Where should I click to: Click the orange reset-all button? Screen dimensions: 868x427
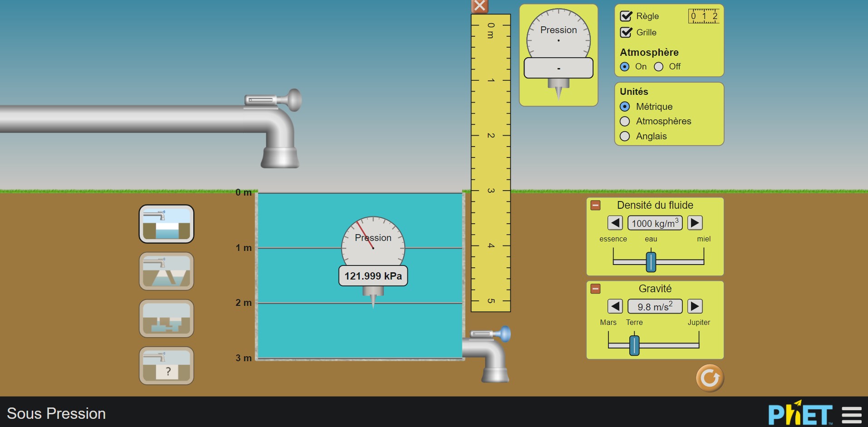710,378
